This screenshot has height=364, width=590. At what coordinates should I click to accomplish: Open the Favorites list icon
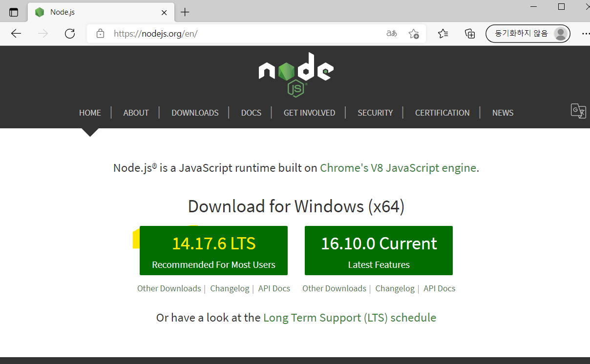pos(443,34)
